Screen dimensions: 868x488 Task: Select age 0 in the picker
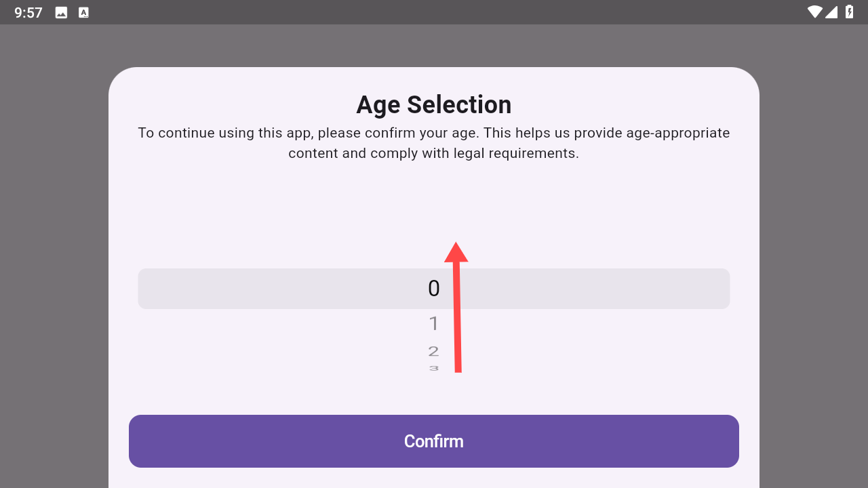434,289
